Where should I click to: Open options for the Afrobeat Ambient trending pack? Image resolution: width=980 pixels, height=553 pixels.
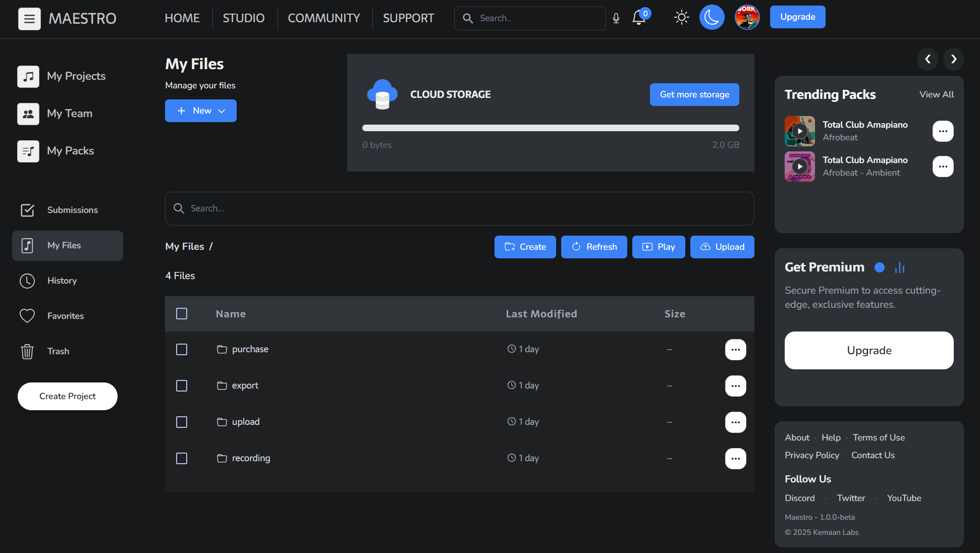[943, 167]
